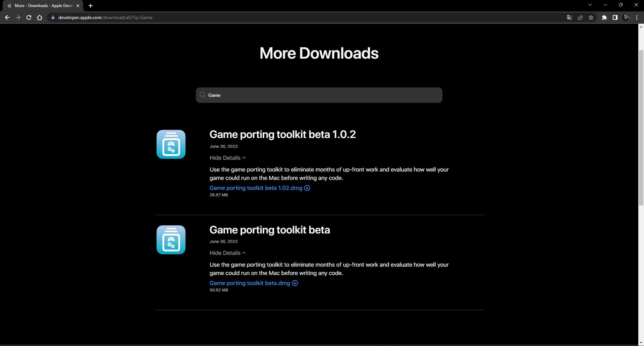Click the Game porting toolkit beta app icon
Image resolution: width=644 pixels, height=346 pixels.
click(170, 239)
